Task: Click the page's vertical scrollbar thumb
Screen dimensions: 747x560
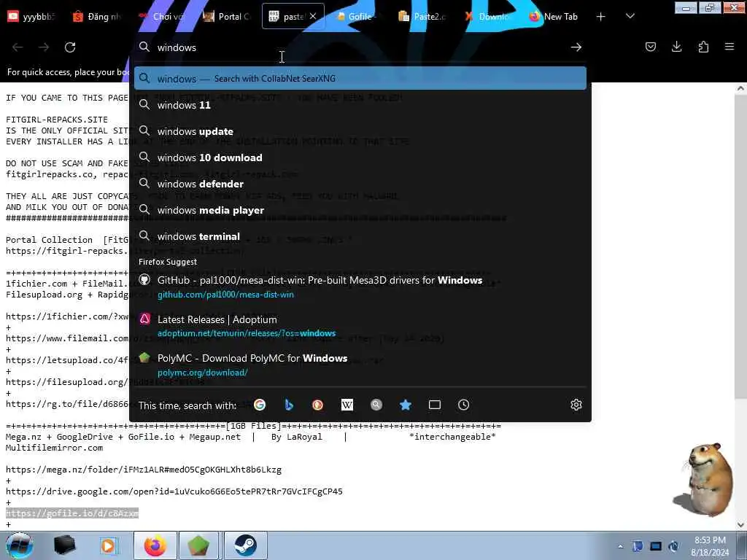Action: point(740,246)
